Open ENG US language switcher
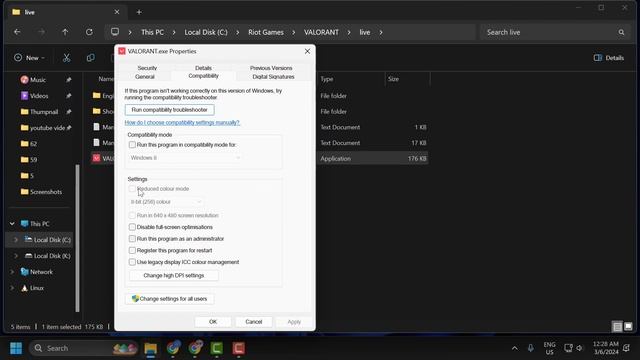640x360 pixels. click(x=549, y=348)
